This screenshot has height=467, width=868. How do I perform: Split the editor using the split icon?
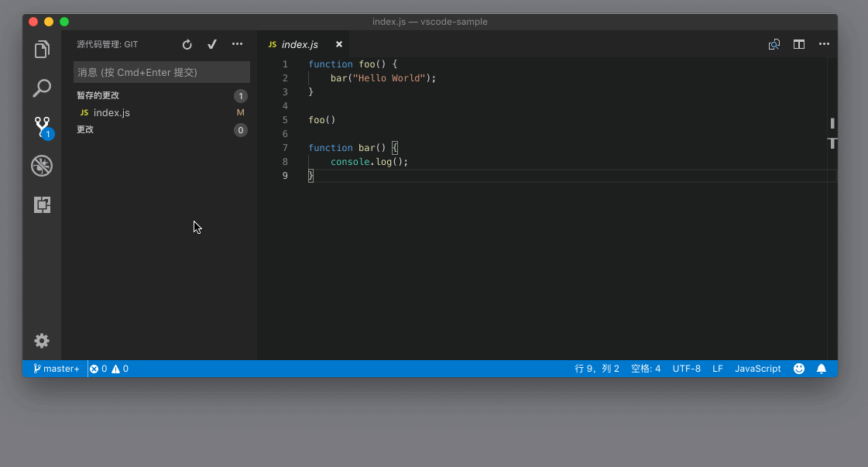pos(798,45)
